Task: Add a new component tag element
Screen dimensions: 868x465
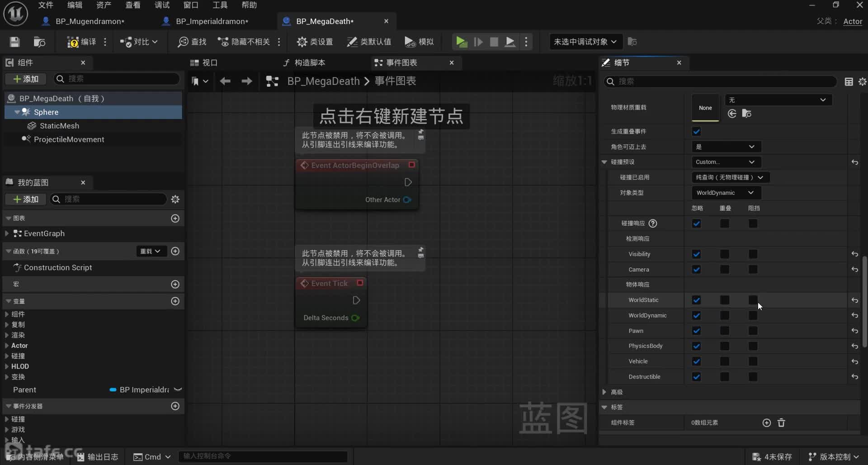Action: click(767, 422)
